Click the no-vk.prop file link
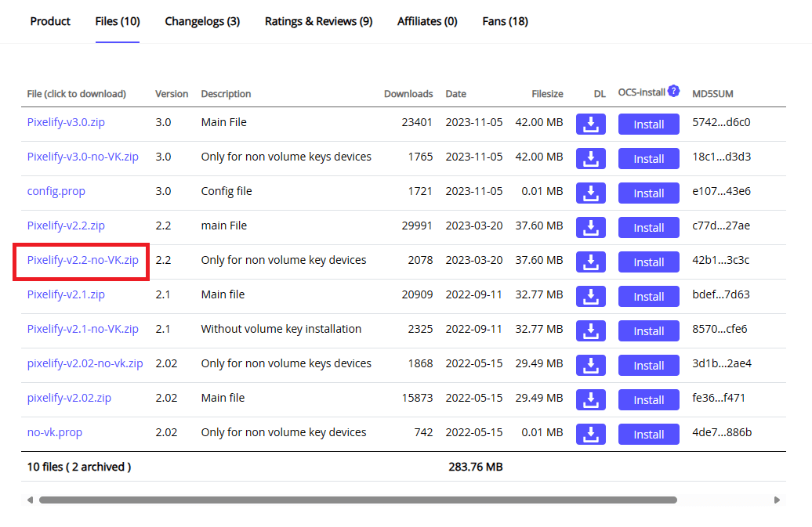Image resolution: width=812 pixels, height=527 pixels. pos(54,432)
